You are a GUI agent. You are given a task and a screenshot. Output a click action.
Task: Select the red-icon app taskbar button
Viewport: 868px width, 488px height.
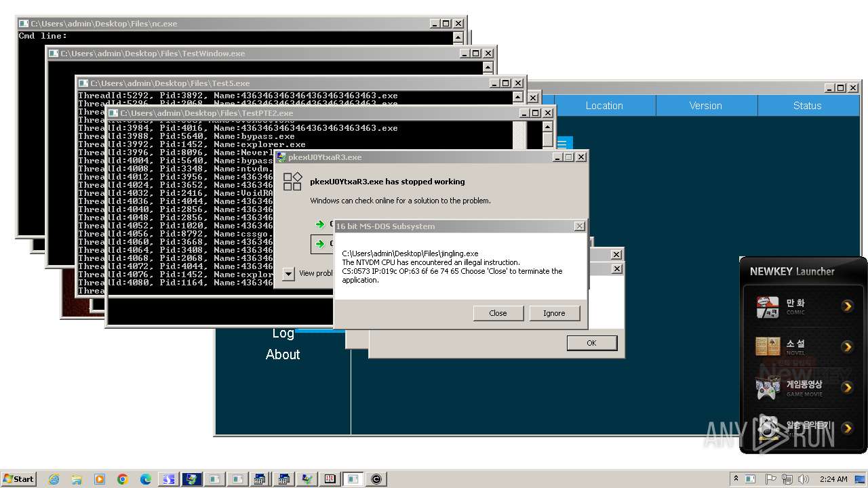point(330,479)
